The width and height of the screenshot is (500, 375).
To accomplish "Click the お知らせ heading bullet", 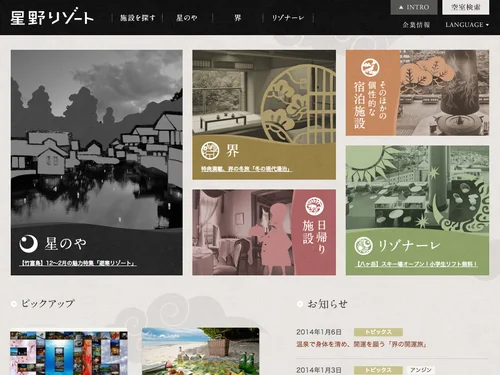I will tap(300, 304).
